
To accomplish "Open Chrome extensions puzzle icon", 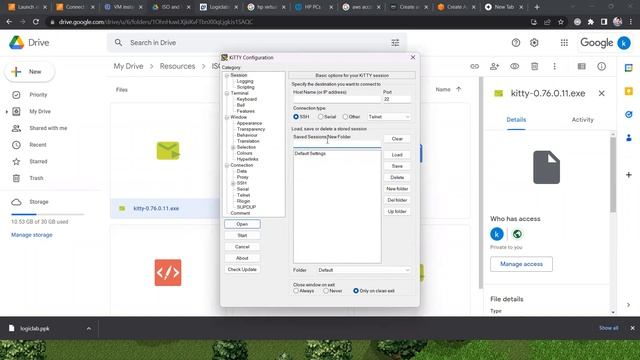I will point(590,22).
